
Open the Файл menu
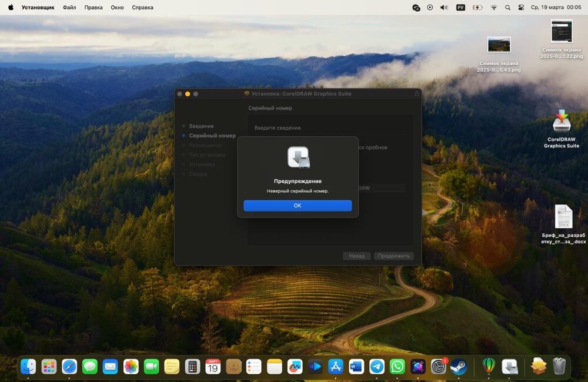pos(69,7)
